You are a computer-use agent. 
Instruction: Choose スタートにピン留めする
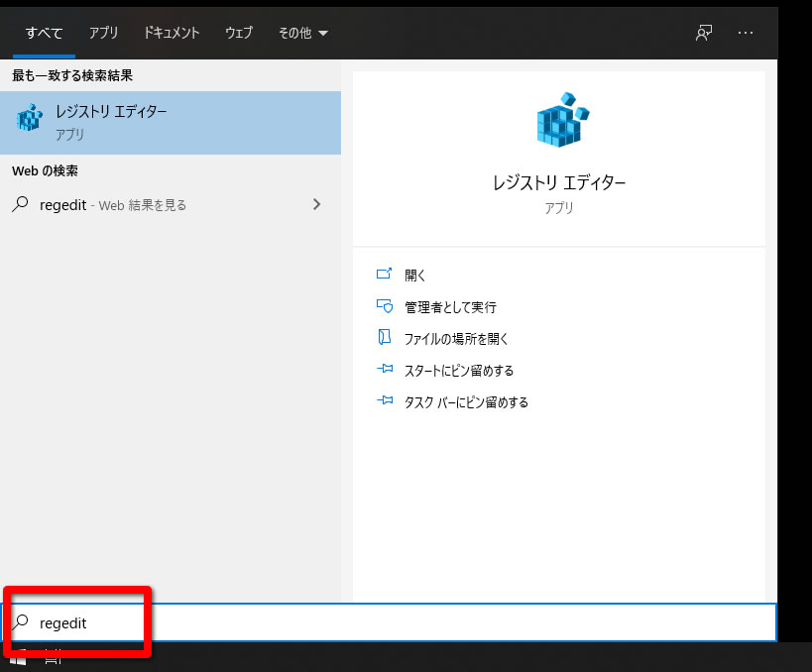(x=458, y=371)
